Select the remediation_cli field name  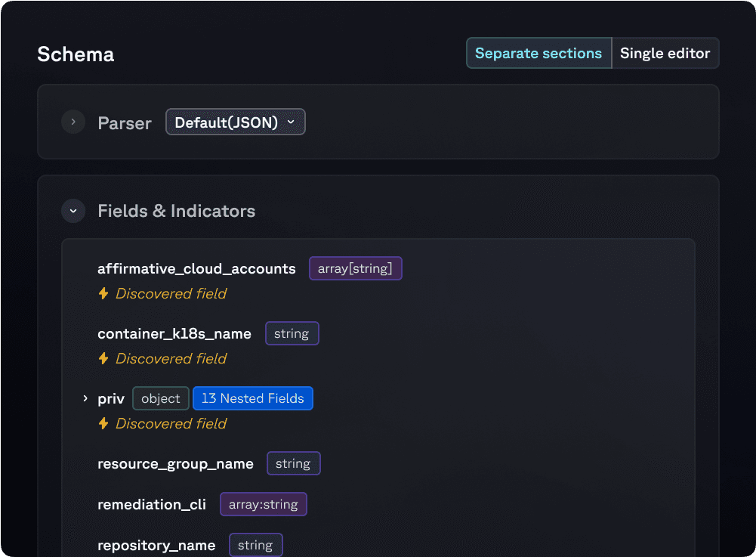[x=152, y=504]
